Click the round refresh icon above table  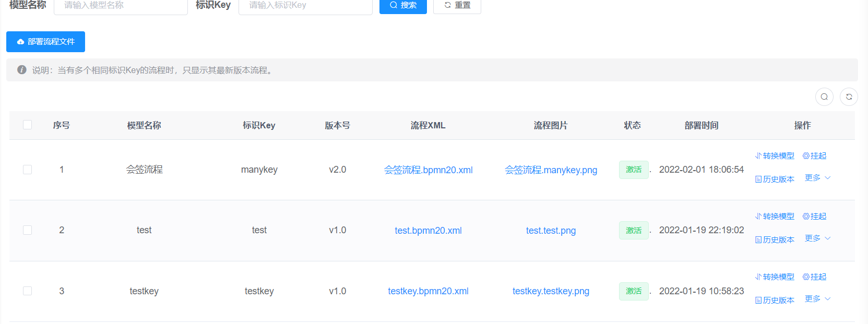coord(849,97)
